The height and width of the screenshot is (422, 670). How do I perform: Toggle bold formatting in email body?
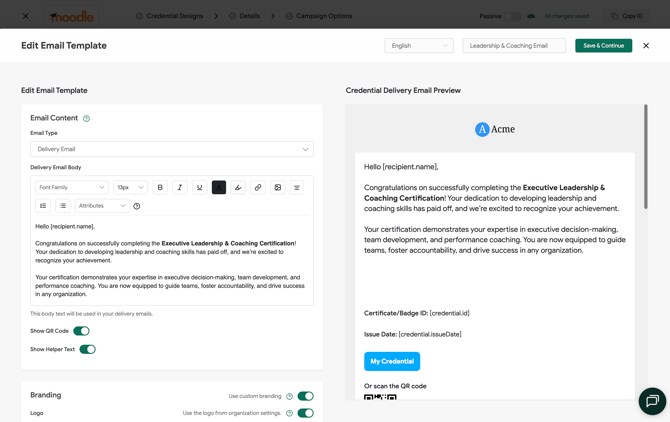(160, 188)
